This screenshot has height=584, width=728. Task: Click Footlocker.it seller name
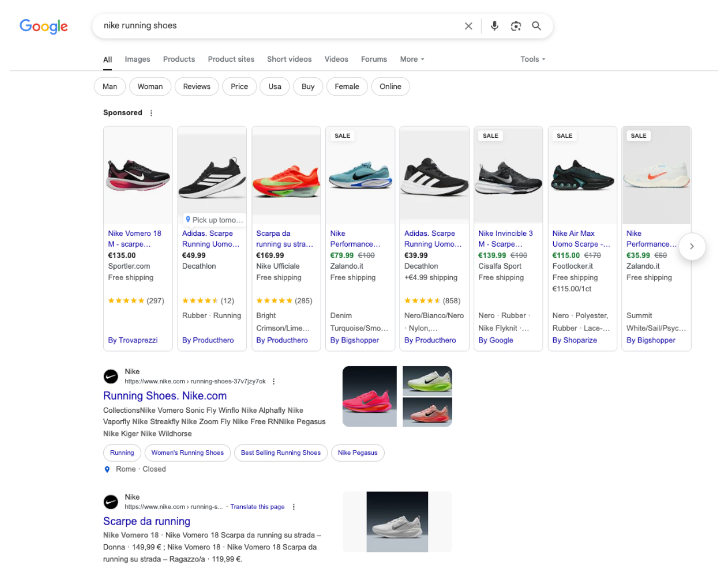573,266
